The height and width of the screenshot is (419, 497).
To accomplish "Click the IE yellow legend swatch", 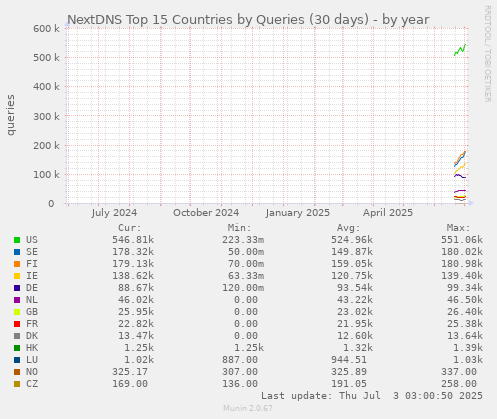I will point(17,276).
